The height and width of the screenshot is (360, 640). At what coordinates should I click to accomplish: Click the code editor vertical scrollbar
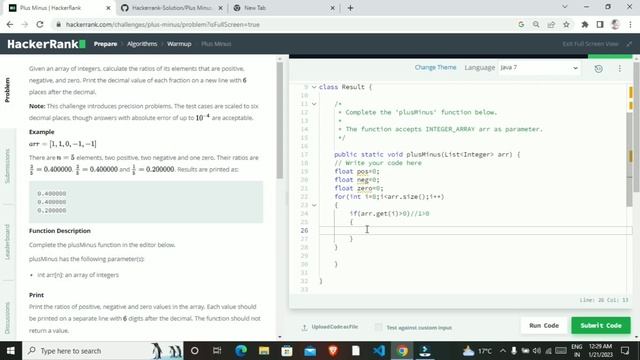pyautogui.click(x=629, y=159)
